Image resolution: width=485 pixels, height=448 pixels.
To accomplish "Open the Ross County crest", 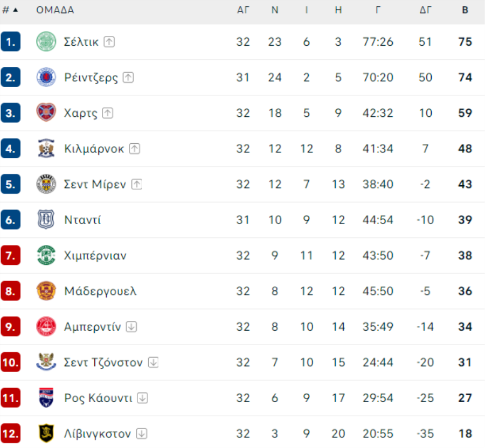I will coord(46,398).
